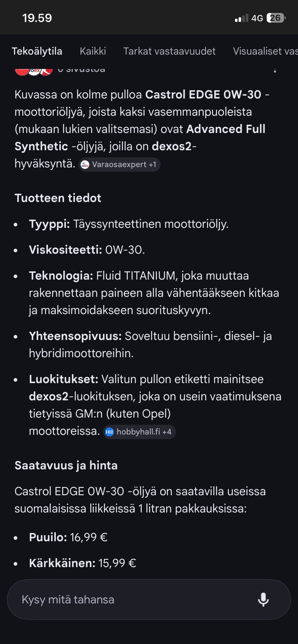Viewport: 298px width, 644px height.
Task: Tap the hobbyhall.fi favicon in the citation chip
Action: pos(109,432)
